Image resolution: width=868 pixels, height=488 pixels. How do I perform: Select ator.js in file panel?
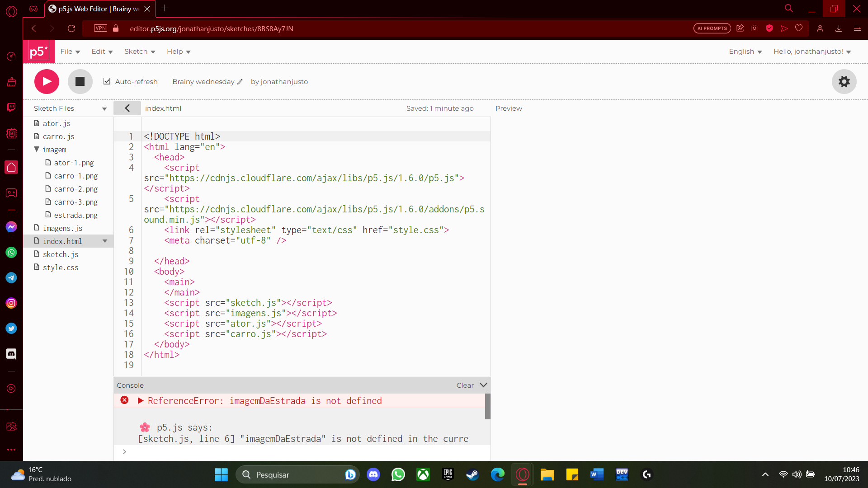pyautogui.click(x=57, y=123)
